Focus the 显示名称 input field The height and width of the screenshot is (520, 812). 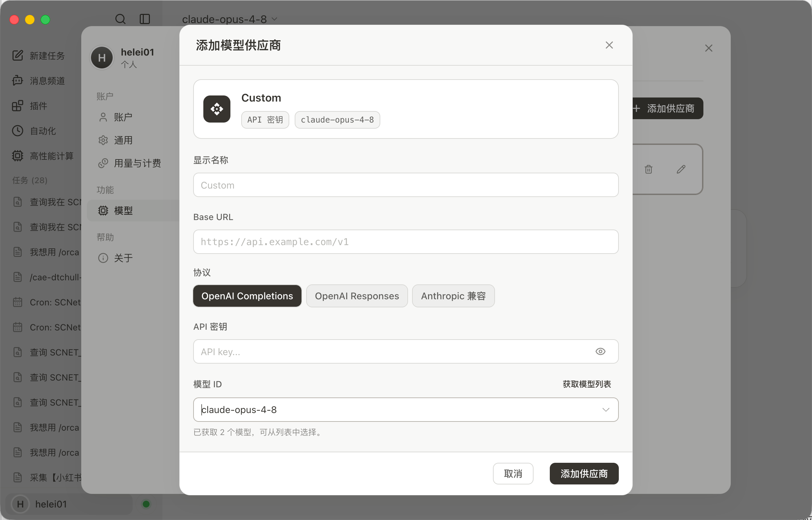click(x=406, y=185)
